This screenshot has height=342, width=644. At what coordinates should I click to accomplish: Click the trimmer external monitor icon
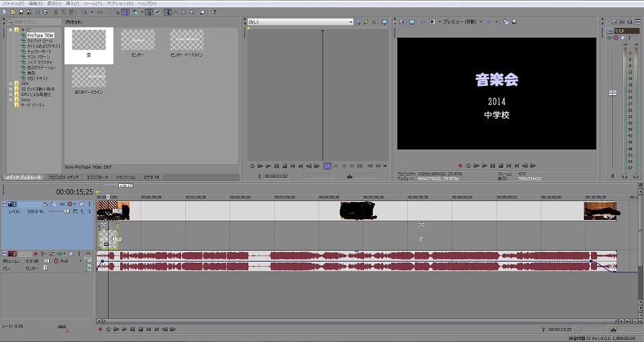coord(384,21)
